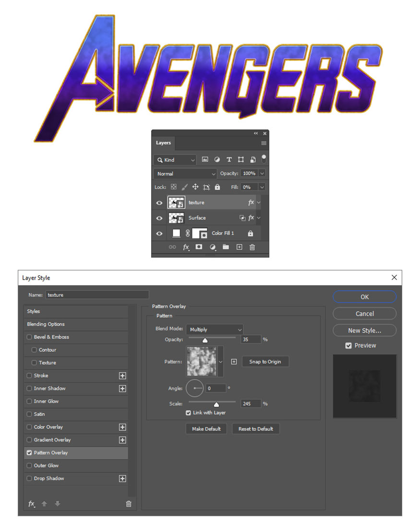420x529 pixels.
Task: Create new fill or adjustment layer icon
Action: [212, 247]
